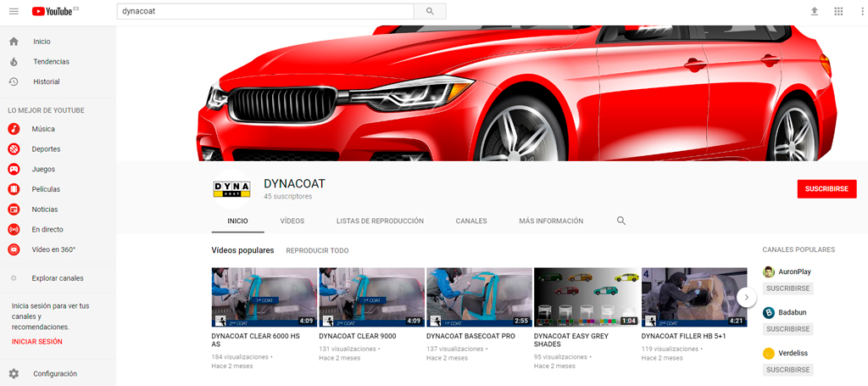Open DYNACOAT EASY GREY SHADES thumbnail
868x386 pixels.
click(587, 298)
